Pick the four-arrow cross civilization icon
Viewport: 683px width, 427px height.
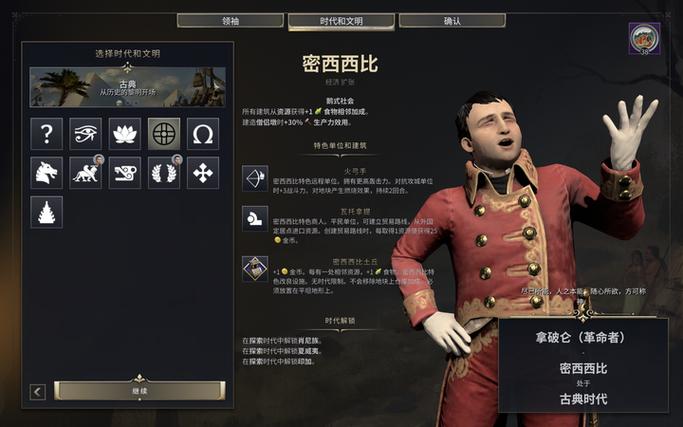203,173
